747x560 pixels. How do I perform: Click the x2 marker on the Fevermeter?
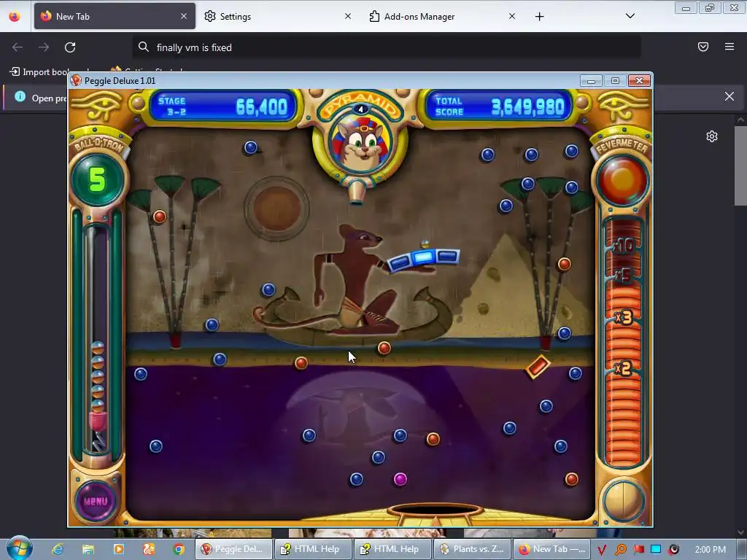(x=623, y=368)
